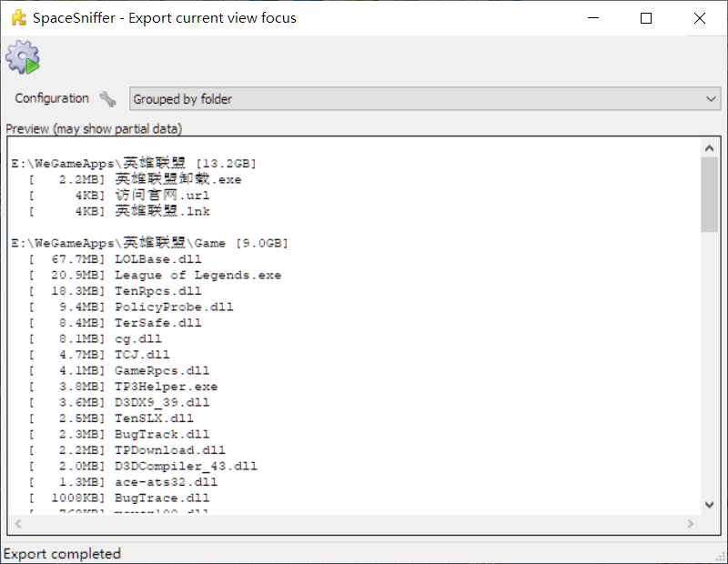728x564 pixels.
Task: Run the export with the gear-play icon
Action: coord(23,57)
